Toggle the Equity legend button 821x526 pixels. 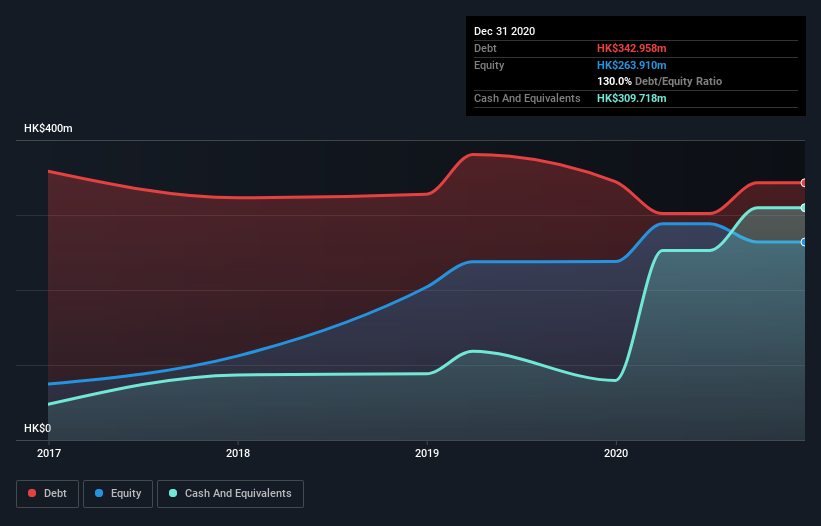click(x=118, y=494)
